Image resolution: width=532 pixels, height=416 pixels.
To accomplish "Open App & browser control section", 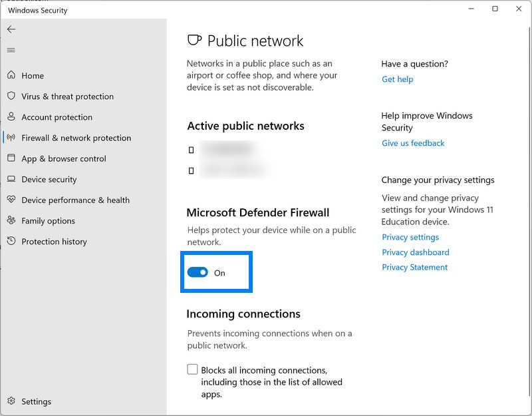I will coord(63,158).
